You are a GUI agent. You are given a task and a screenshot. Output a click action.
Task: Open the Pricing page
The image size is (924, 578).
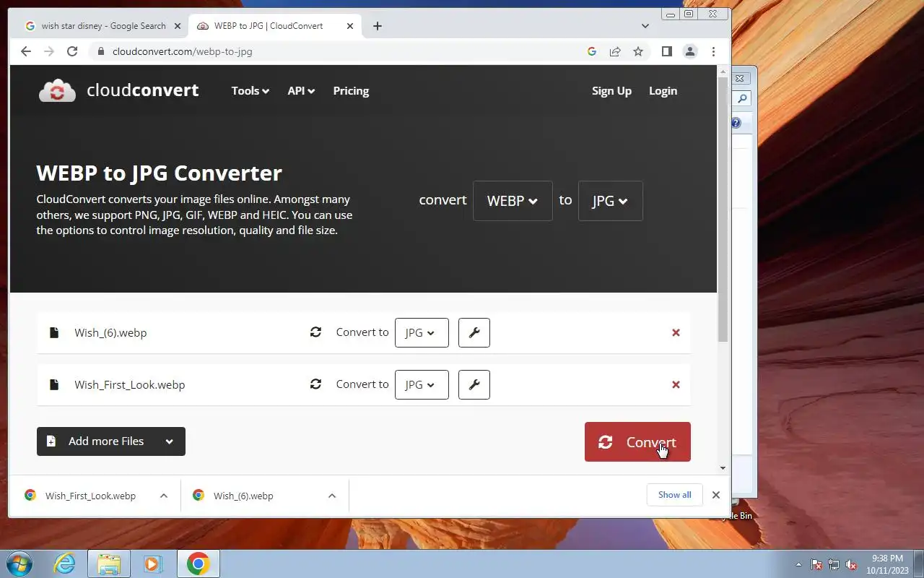[351, 91]
